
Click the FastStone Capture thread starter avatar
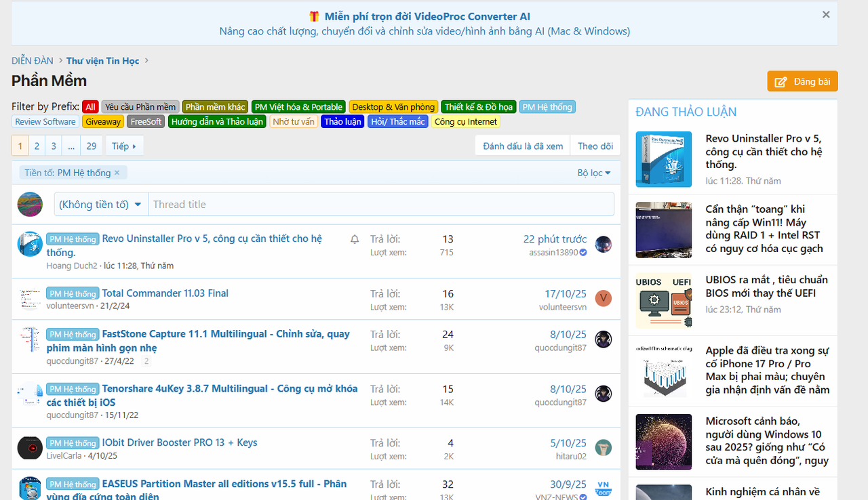tap(30, 339)
